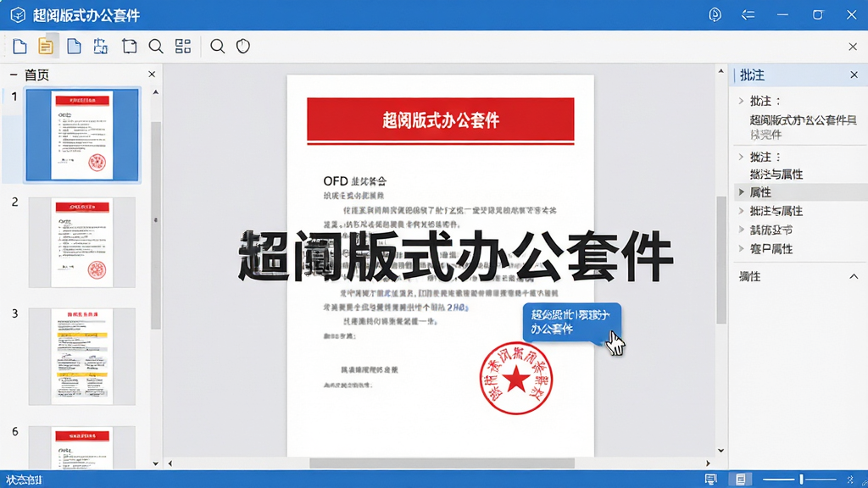Image resolution: width=868 pixels, height=488 pixels.
Task: Click the highlighted page view icon in status bar
Action: (x=740, y=480)
